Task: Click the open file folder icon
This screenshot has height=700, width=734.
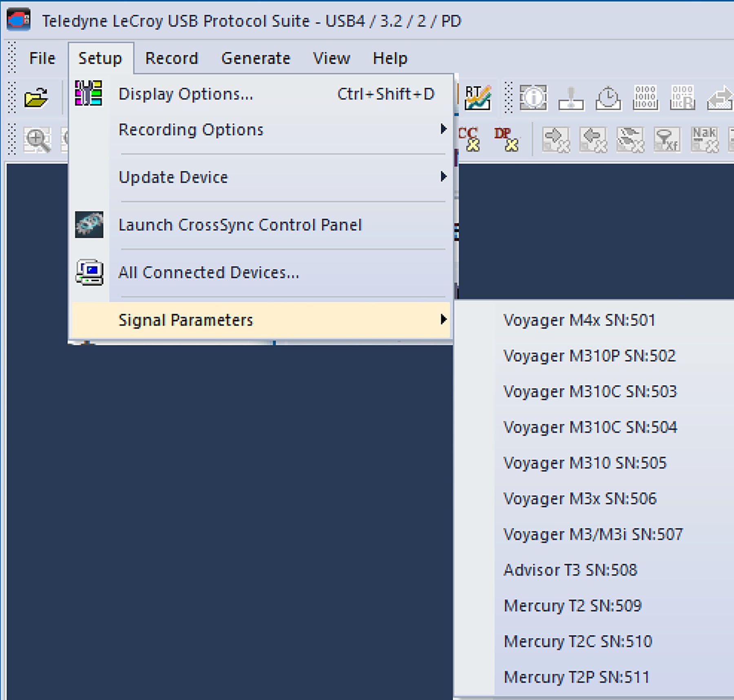Action: tap(36, 97)
